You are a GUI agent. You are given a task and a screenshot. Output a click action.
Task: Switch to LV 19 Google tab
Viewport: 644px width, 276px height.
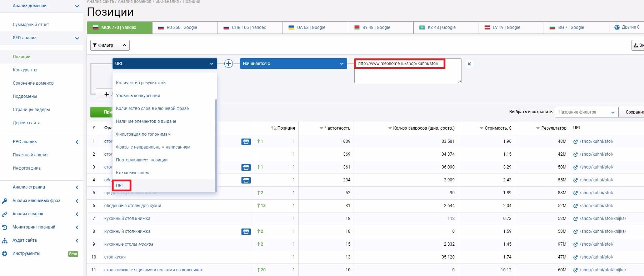(511, 27)
